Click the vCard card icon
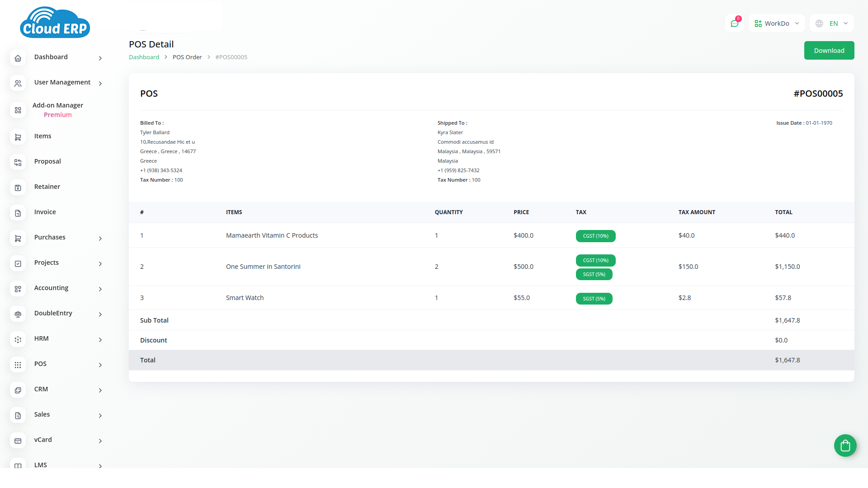Viewport: 868px width, 488px height. coord(18,441)
